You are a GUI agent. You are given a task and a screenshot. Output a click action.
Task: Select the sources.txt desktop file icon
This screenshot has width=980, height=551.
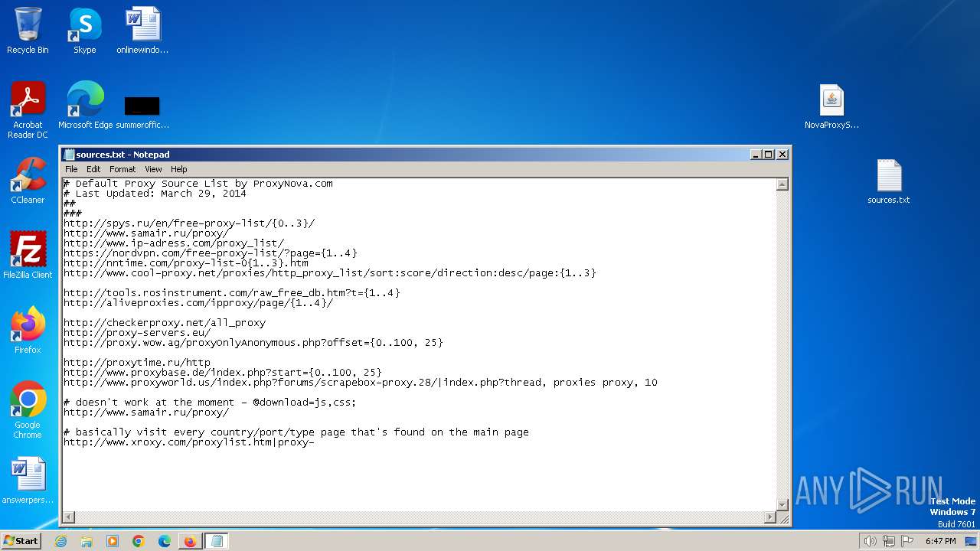tap(889, 181)
